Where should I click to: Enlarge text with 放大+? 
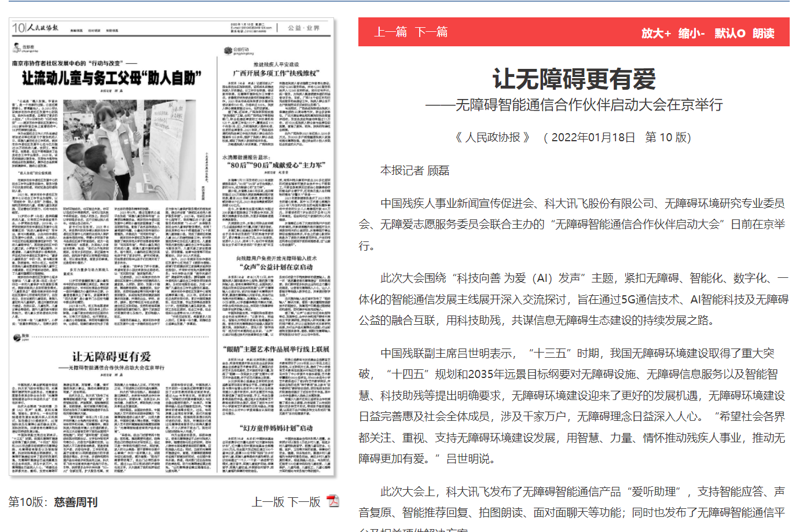click(656, 33)
